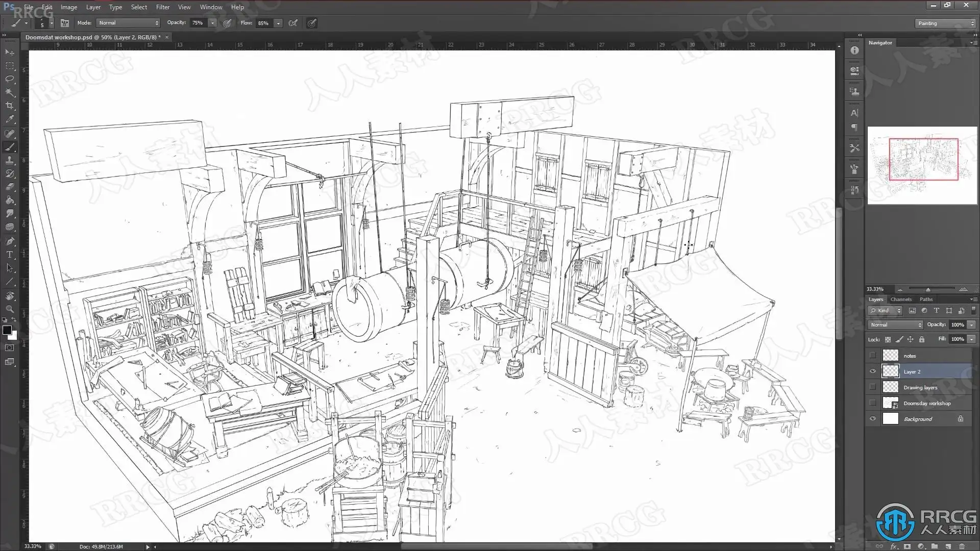Select the Zoom tool
This screenshot has height=551, width=980.
10,309
